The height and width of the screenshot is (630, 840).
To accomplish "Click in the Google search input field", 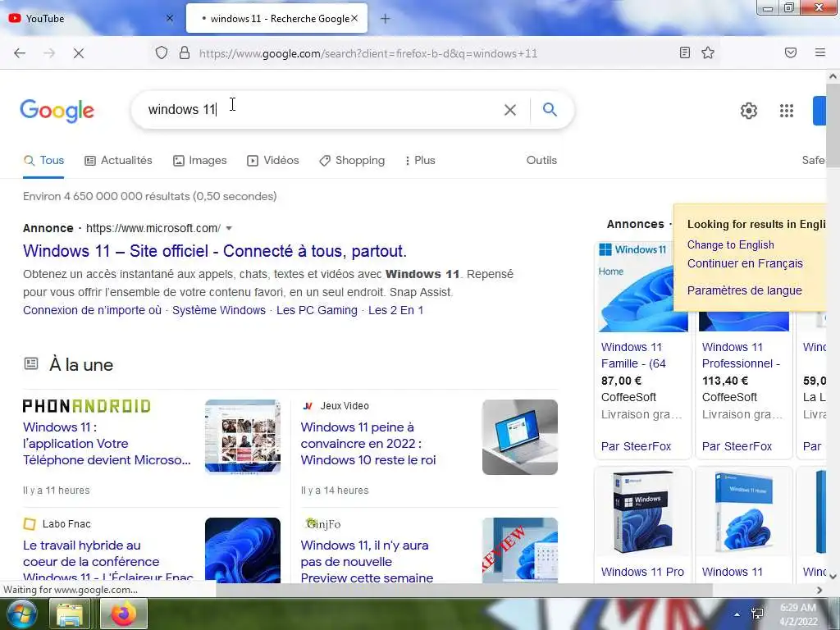I will pyautogui.click(x=322, y=110).
